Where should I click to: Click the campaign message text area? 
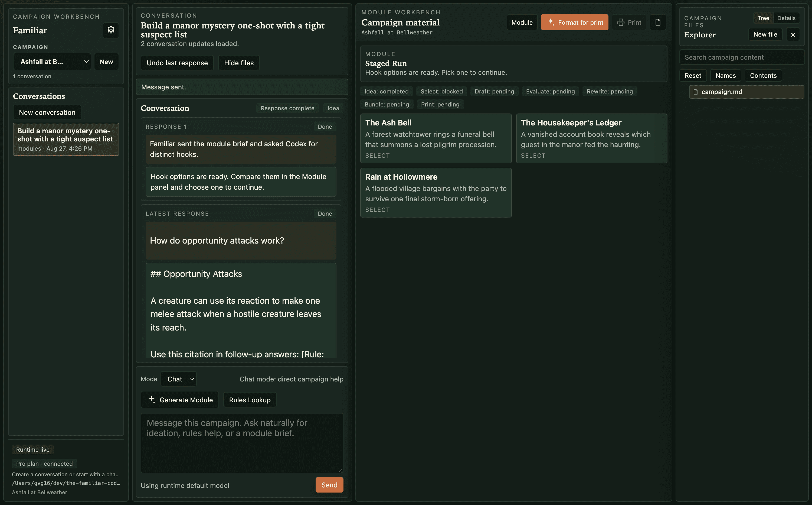242,443
